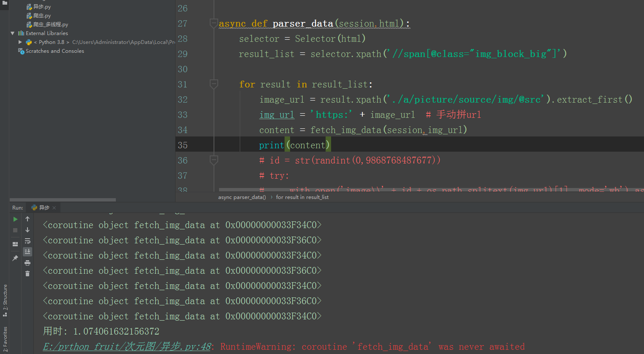
Task: Click the extract_first() call on line 32
Action: tap(595, 100)
